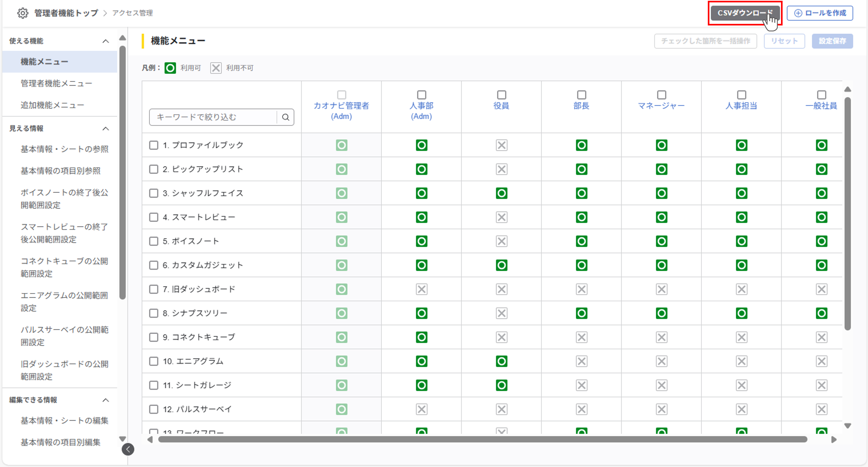Toggle マネージャー permission for シャッフルフェイス row

[661, 193]
